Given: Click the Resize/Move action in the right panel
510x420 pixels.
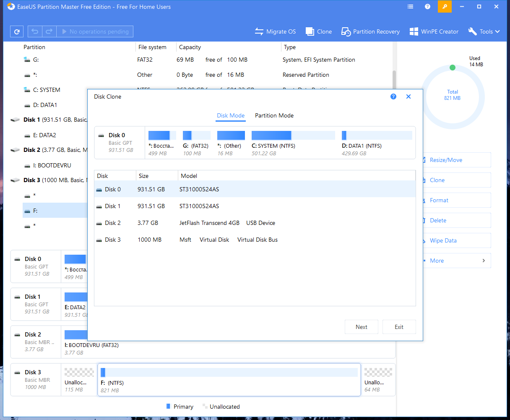Looking at the screenshot, I should [x=456, y=160].
